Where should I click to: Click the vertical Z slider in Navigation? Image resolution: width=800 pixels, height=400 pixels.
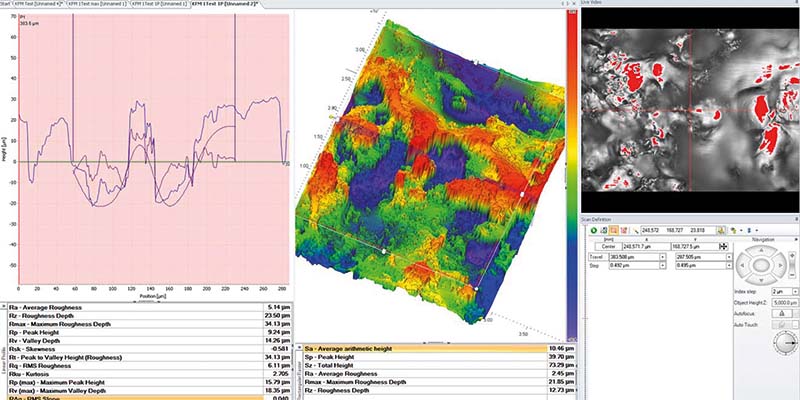click(792, 265)
